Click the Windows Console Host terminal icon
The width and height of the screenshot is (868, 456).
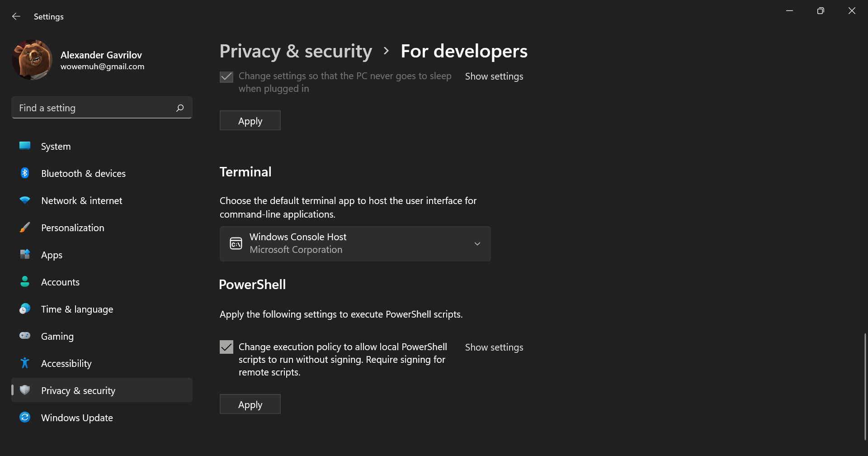coord(236,243)
